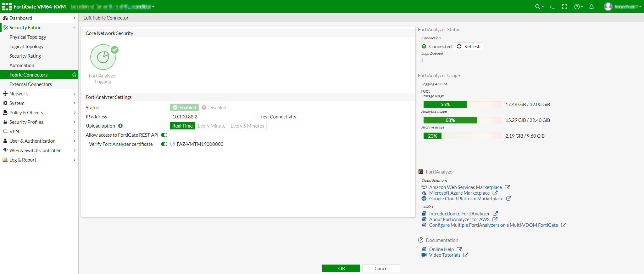644x274 pixels.
Task: Click external link icon beside Online Help
Action: point(459,249)
